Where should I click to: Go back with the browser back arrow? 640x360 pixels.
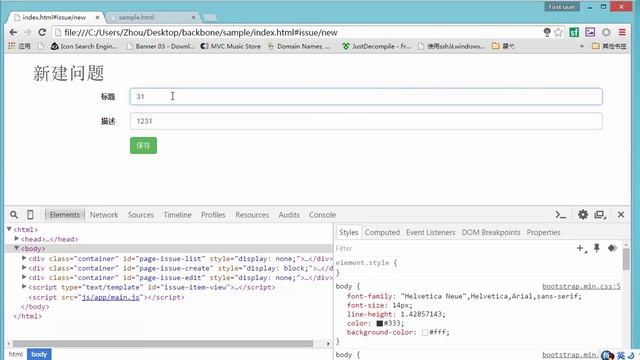tap(13, 32)
